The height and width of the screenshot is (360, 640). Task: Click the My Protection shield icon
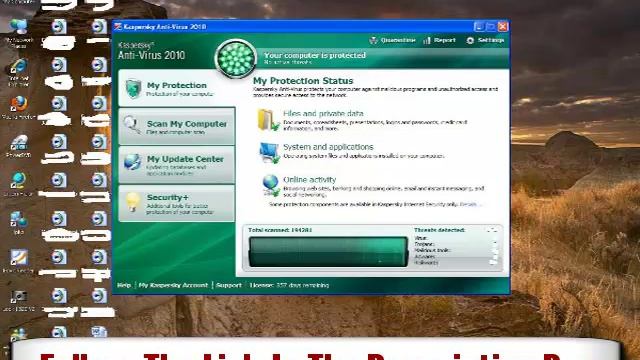point(133,89)
